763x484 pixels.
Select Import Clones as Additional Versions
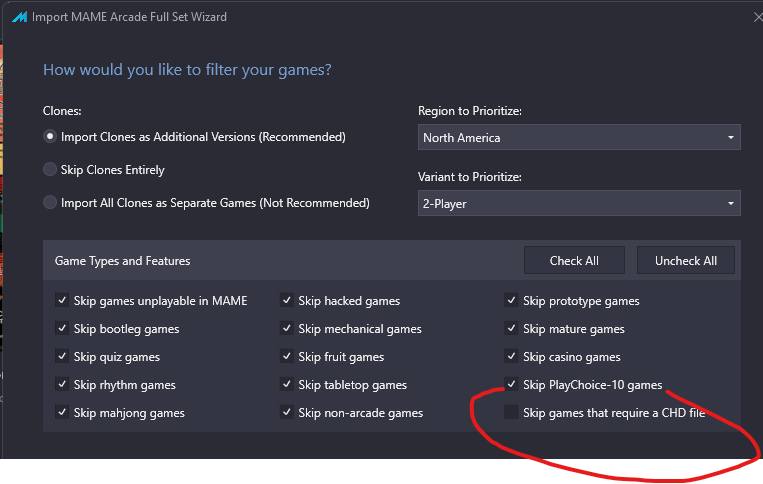(50, 137)
